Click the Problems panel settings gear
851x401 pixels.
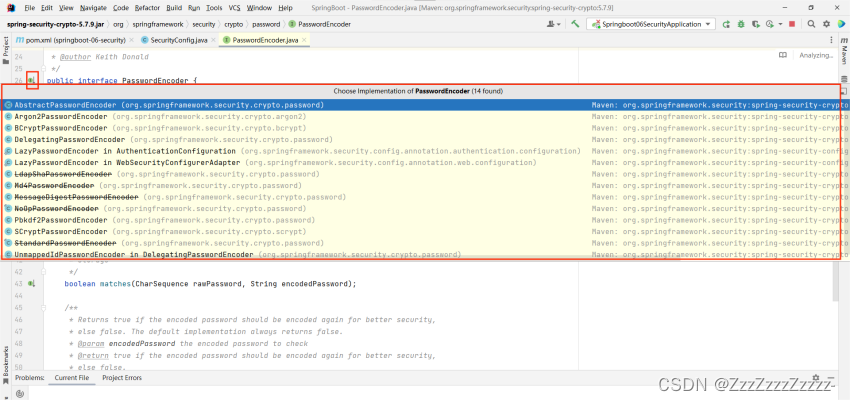[x=816, y=378]
